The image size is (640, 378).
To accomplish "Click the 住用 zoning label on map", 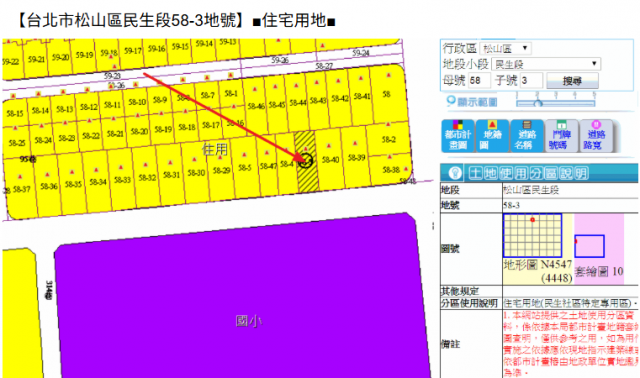I will (215, 149).
